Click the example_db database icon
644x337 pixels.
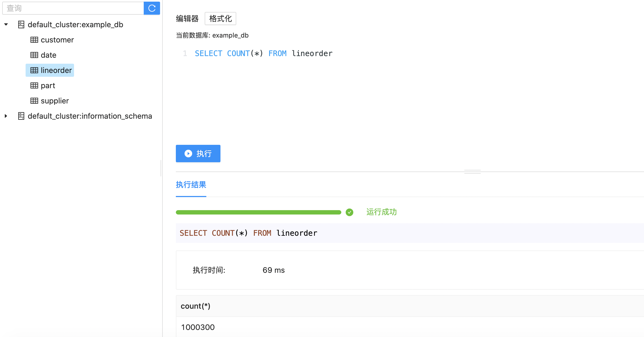tap(21, 24)
